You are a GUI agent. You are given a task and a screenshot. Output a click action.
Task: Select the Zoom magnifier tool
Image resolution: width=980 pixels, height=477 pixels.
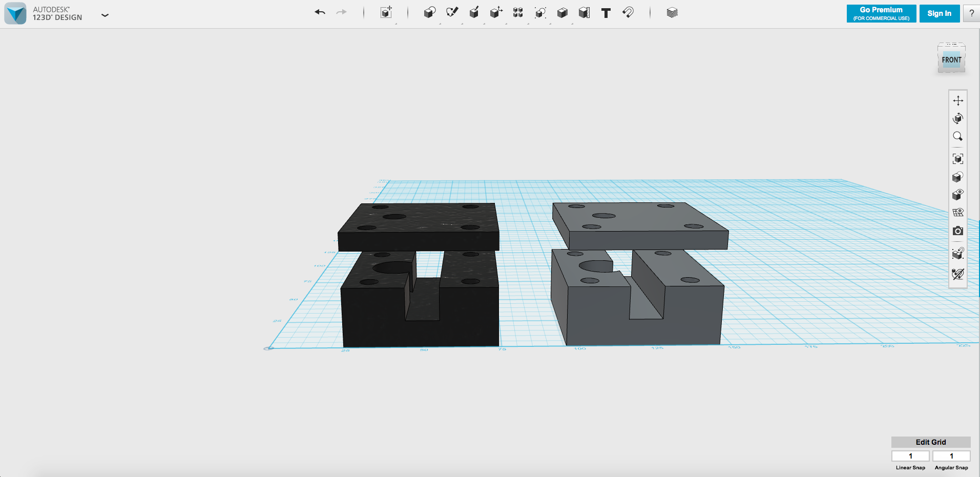click(x=958, y=136)
